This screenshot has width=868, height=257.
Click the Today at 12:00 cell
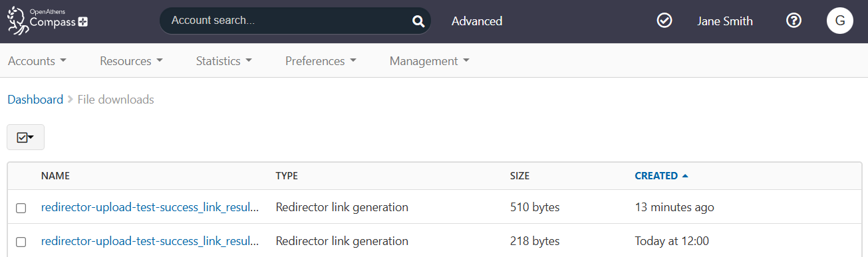672,240
